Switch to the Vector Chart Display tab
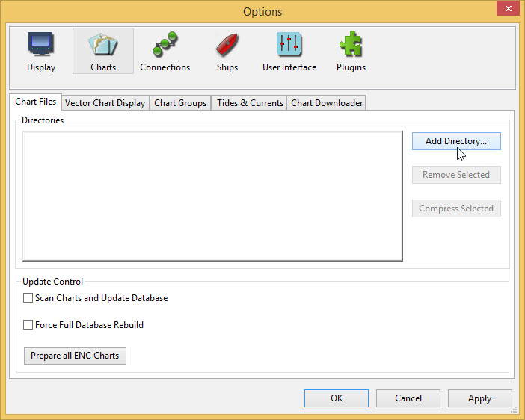The image size is (525, 420). (105, 103)
